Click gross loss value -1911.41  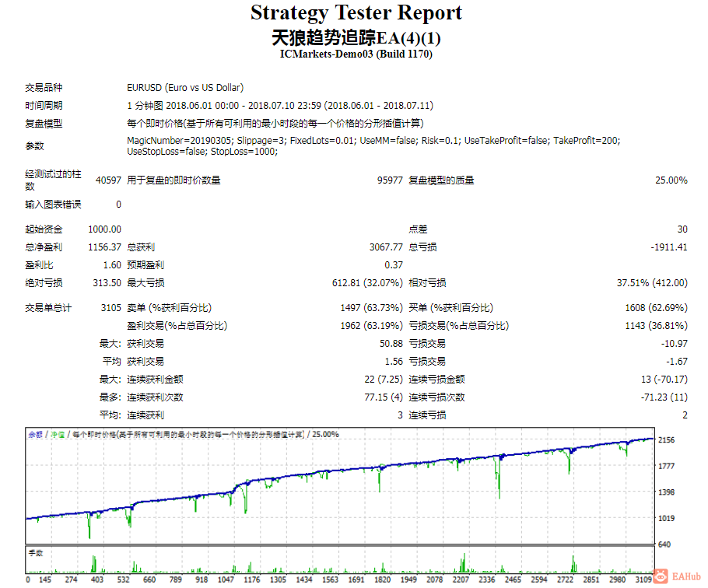(669, 247)
